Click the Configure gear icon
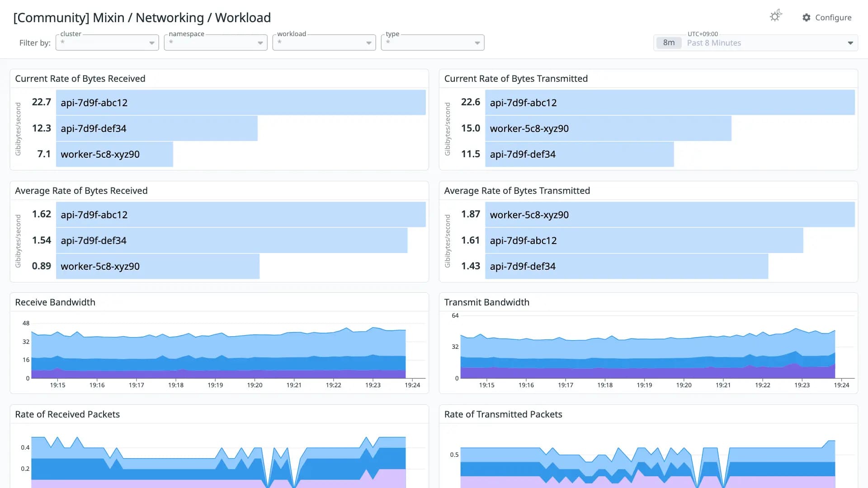This screenshot has width=868, height=488. tap(807, 18)
